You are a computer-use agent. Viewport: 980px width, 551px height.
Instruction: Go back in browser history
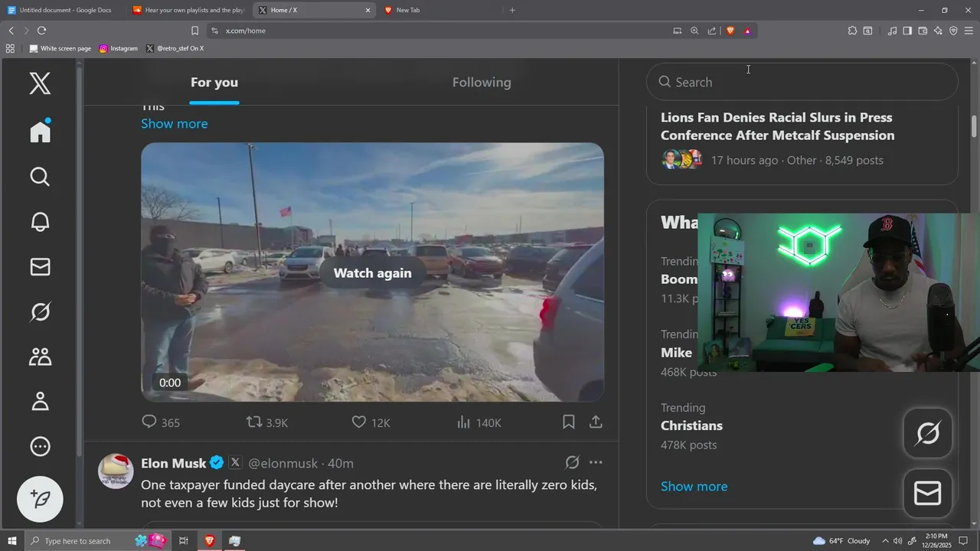click(x=11, y=31)
